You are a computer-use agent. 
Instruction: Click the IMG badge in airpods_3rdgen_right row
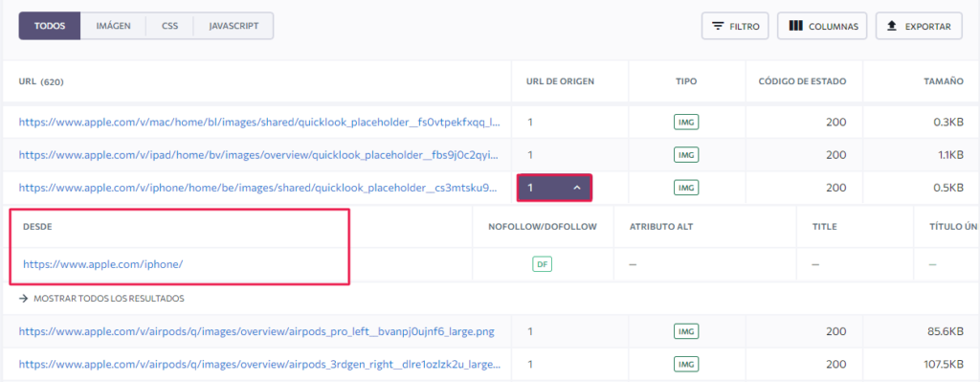tap(686, 364)
